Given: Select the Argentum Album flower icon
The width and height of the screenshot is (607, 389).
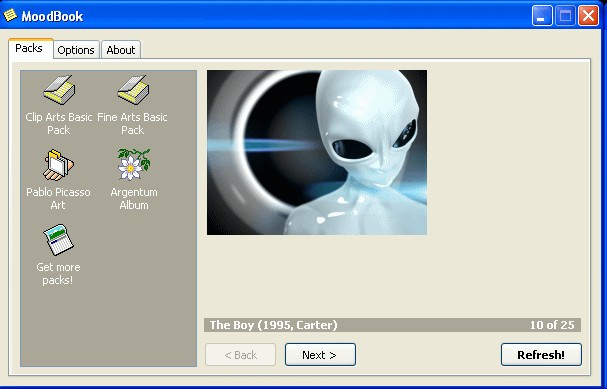Looking at the screenshot, I should click(x=134, y=164).
